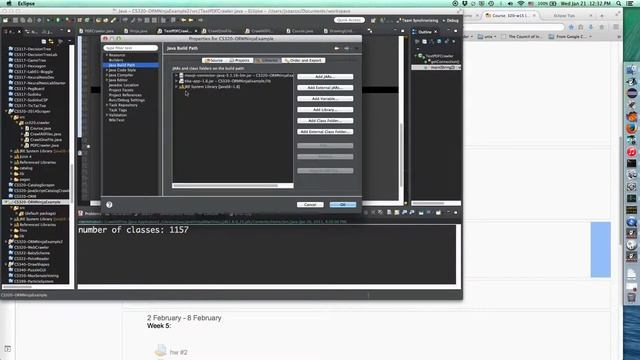This screenshot has height=360, width=640.
Task: Open the Eclipse menu in menu bar
Action: coord(26,3)
